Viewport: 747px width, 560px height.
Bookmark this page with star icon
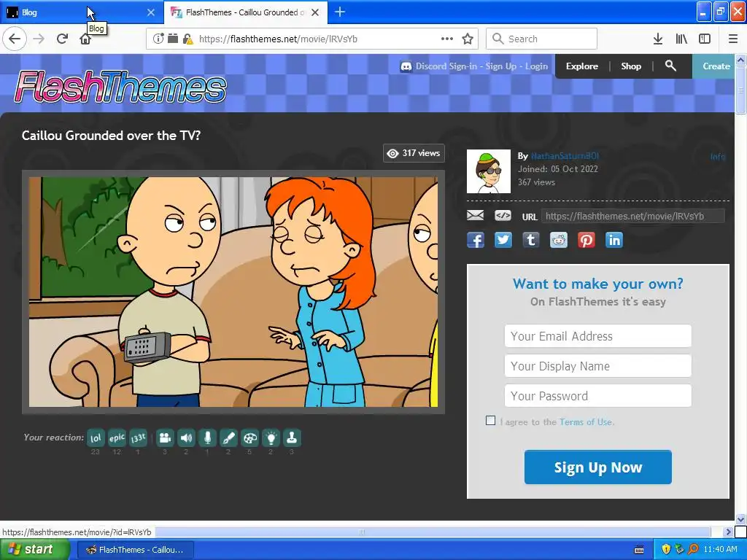468,39
